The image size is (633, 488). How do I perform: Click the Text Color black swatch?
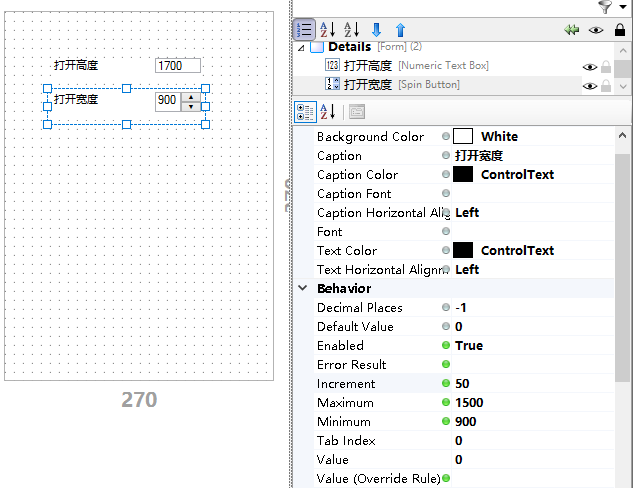[463, 250]
